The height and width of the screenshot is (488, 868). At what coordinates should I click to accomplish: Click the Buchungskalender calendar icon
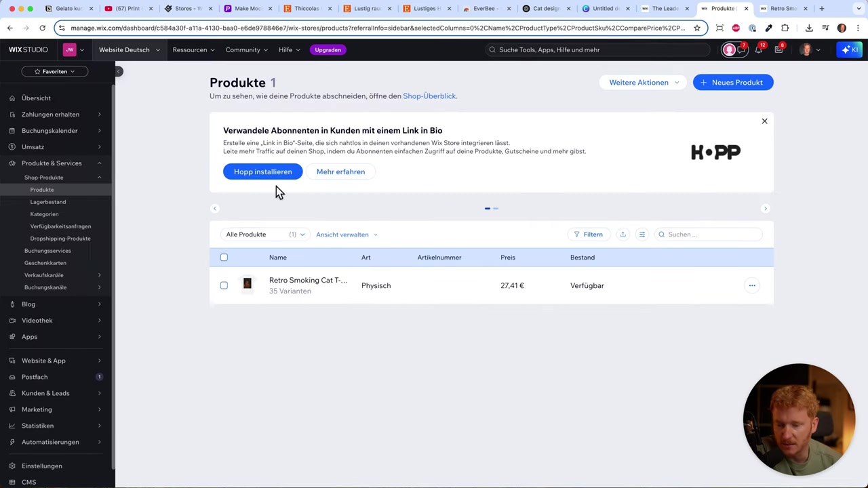click(x=12, y=131)
